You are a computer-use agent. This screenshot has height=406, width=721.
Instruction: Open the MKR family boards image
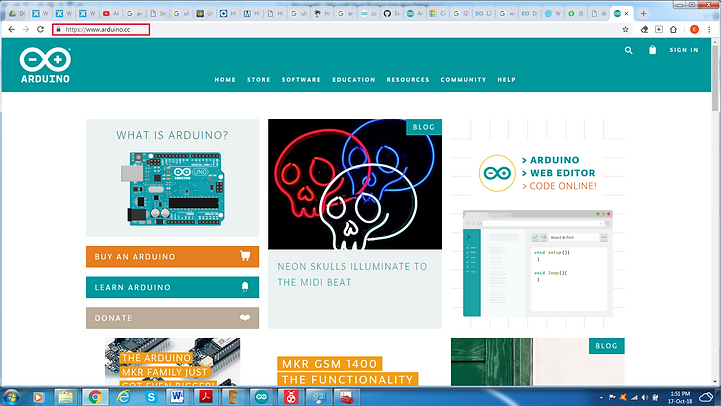coord(172,362)
